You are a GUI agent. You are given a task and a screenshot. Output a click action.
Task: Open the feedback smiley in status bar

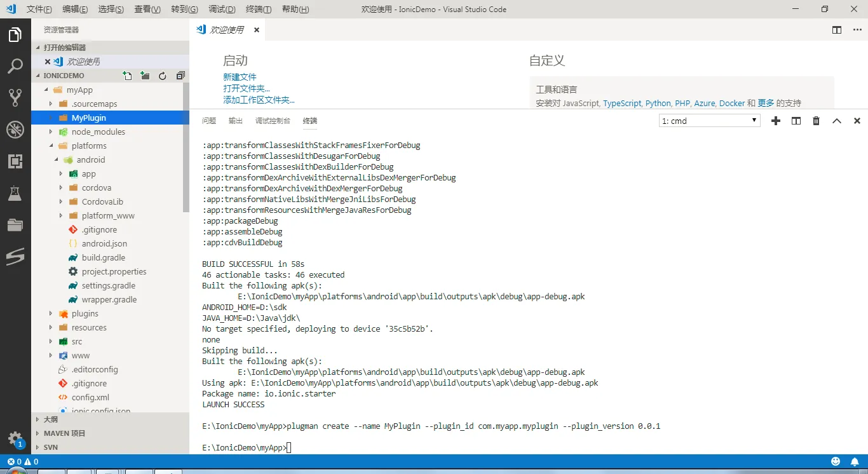coord(836,461)
